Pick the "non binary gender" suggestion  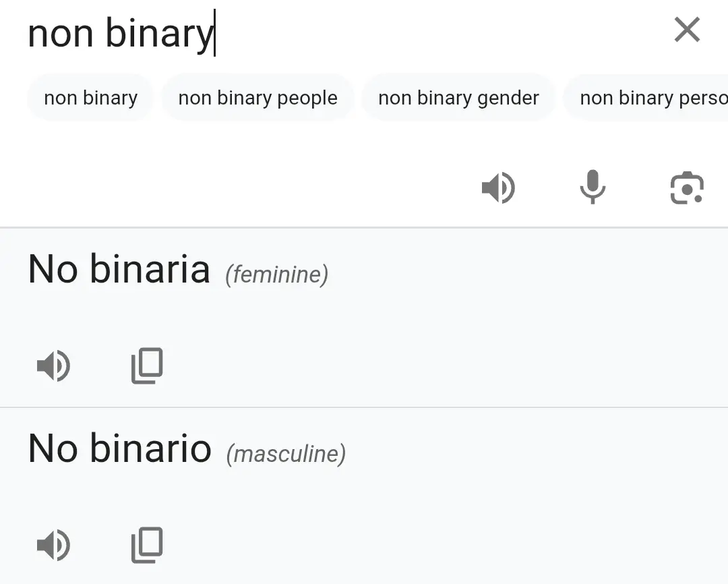tap(458, 98)
